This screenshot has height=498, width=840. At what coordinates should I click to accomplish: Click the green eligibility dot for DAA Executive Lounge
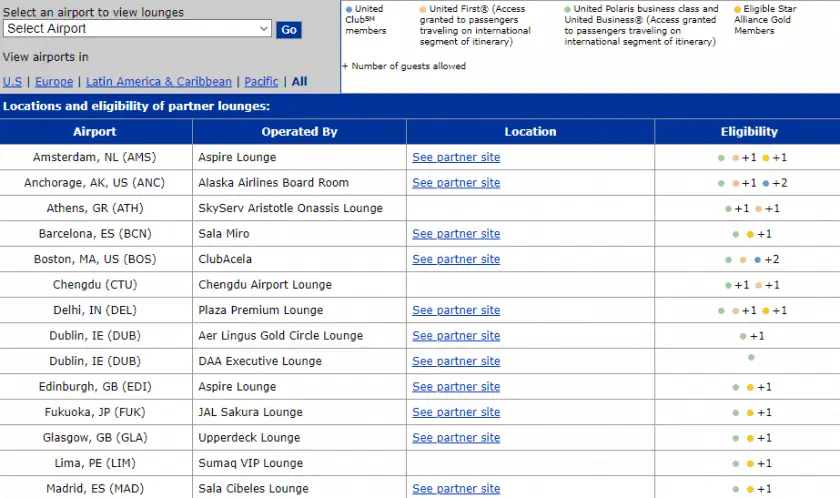point(751,357)
